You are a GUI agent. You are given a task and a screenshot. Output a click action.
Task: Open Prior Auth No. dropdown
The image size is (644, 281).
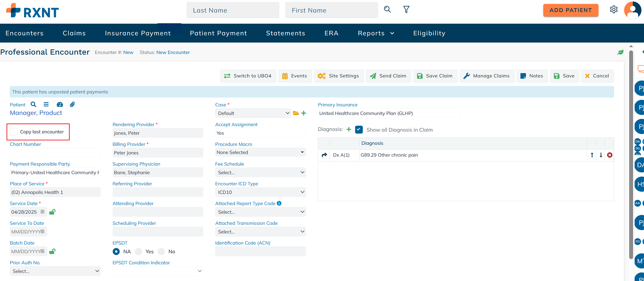click(x=55, y=271)
